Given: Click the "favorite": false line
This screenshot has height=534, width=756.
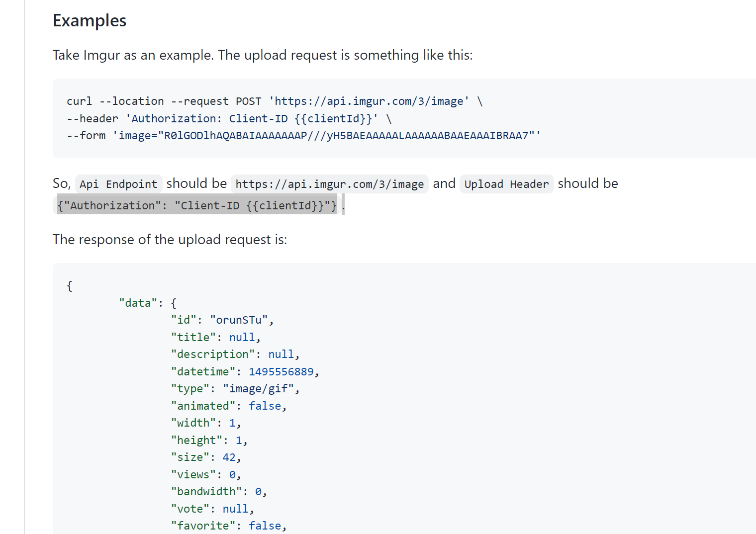Looking at the screenshot, I should pyautogui.click(x=228, y=525).
